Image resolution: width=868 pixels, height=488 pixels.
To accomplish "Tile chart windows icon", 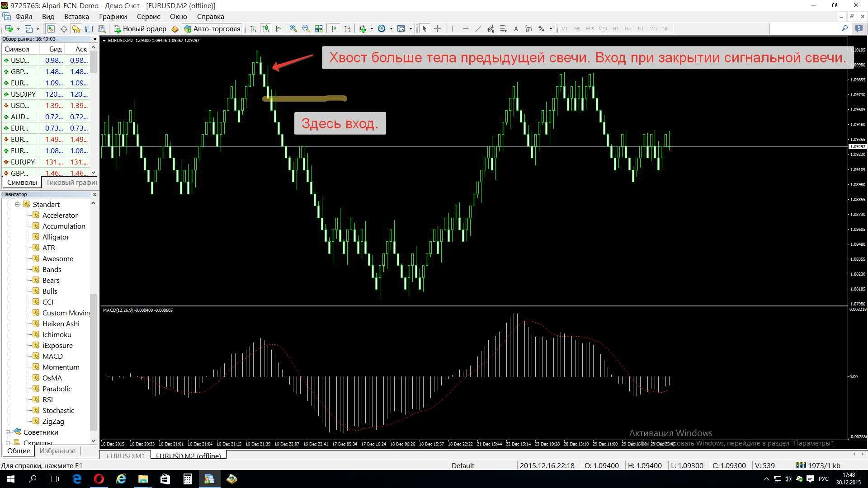I will click(x=319, y=28).
